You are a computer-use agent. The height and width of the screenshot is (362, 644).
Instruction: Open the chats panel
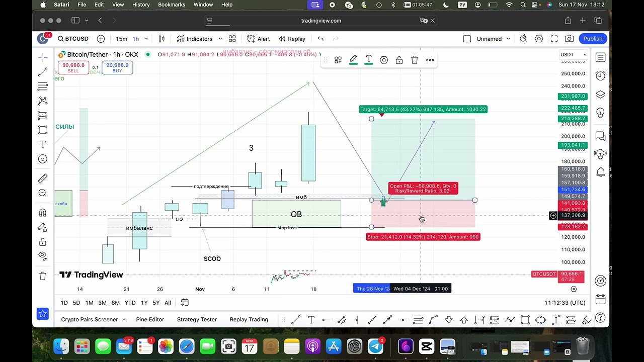point(600,136)
